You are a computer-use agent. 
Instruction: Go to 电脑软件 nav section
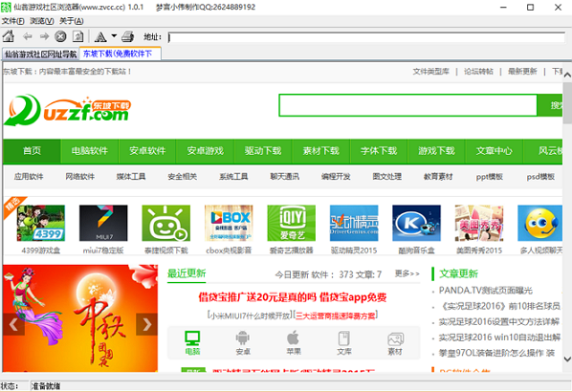tap(90, 151)
